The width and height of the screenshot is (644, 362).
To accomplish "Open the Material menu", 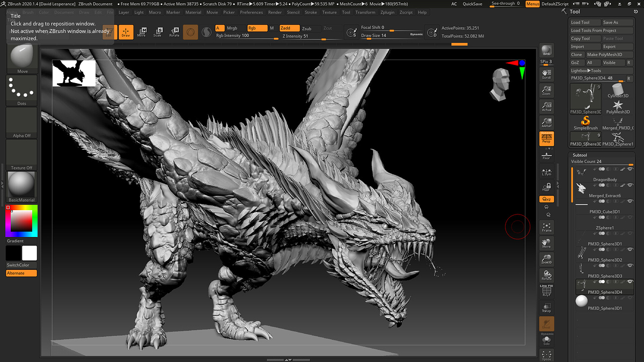I will pyautogui.click(x=193, y=12).
